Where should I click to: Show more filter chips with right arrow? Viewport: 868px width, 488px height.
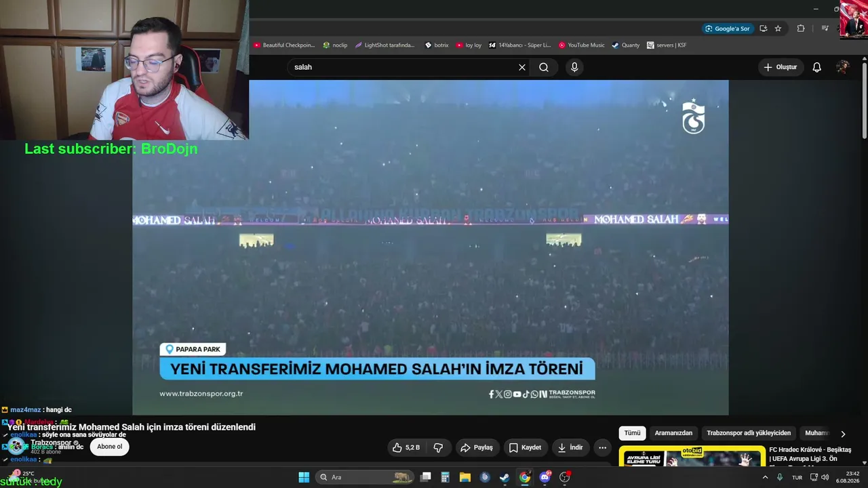843,434
